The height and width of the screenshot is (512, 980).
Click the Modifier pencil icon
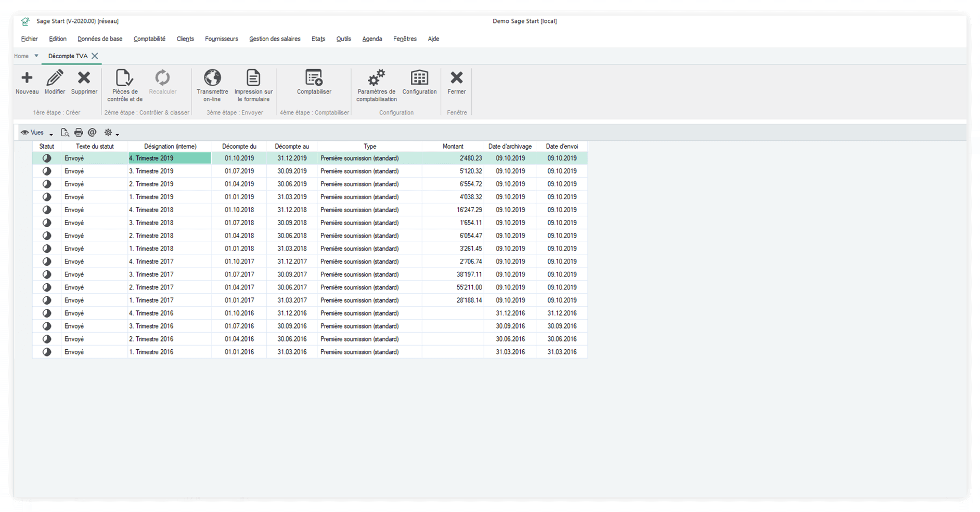coord(55,78)
